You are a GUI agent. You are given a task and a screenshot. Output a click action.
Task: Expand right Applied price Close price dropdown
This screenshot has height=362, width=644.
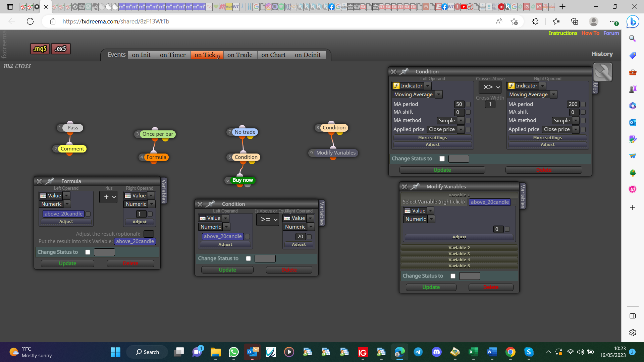576,130
